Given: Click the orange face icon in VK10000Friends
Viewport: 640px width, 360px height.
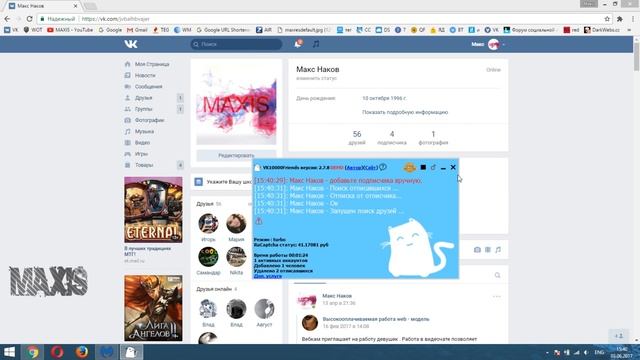Looking at the screenshot, I should point(409,167).
